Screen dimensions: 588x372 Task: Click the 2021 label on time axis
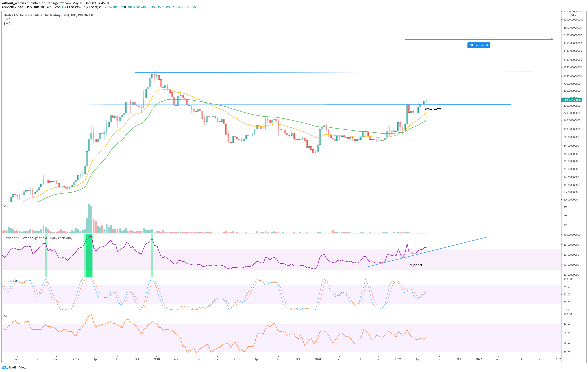pyautogui.click(x=398, y=359)
